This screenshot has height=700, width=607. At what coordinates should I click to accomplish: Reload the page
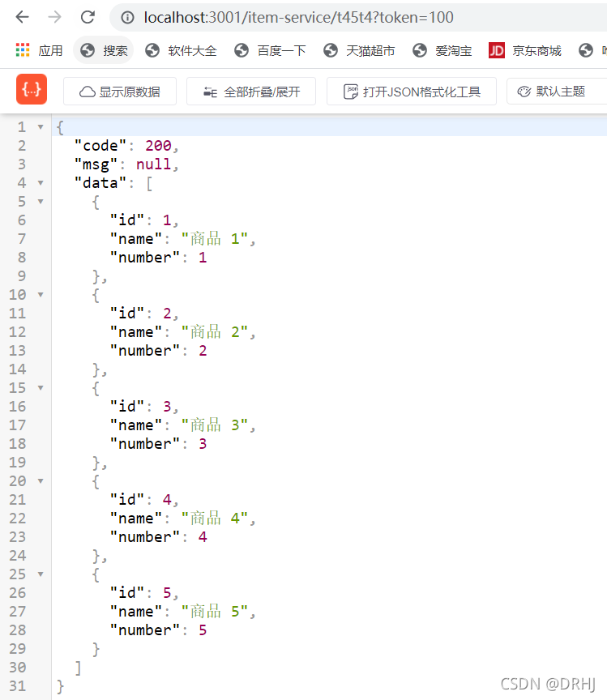point(88,17)
